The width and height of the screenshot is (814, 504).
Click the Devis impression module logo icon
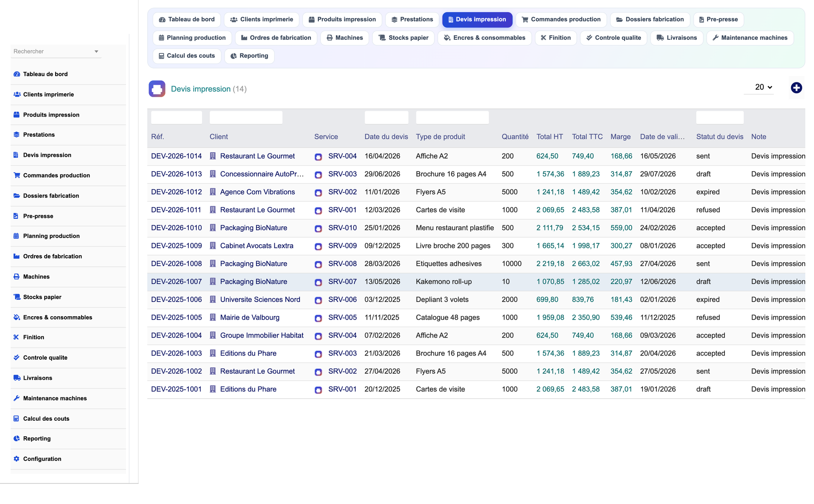(x=157, y=89)
